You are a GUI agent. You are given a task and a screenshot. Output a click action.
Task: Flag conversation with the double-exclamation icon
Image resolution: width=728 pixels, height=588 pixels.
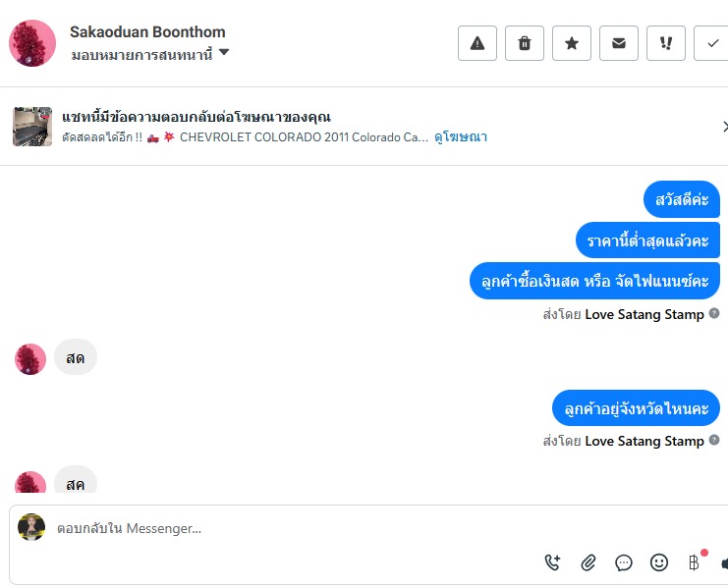click(x=666, y=43)
